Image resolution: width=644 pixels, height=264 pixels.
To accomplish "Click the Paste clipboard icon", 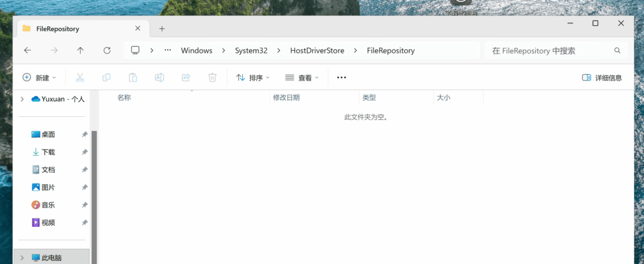I will point(133,77).
